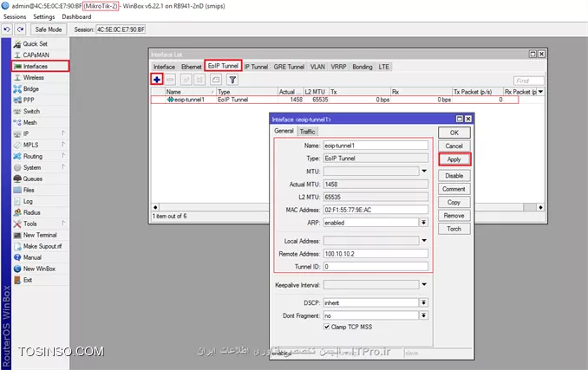Open Quick Set from the sidebar

(36, 44)
